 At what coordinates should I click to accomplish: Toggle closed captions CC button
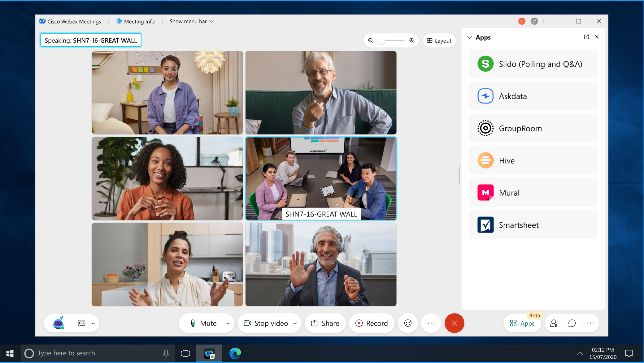coord(81,323)
